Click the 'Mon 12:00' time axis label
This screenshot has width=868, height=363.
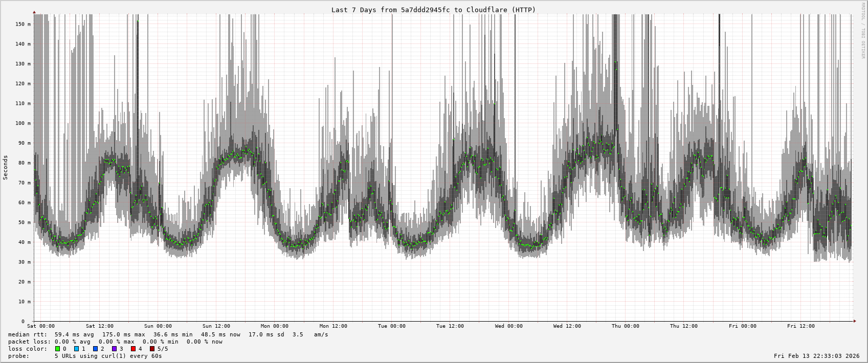(333, 326)
